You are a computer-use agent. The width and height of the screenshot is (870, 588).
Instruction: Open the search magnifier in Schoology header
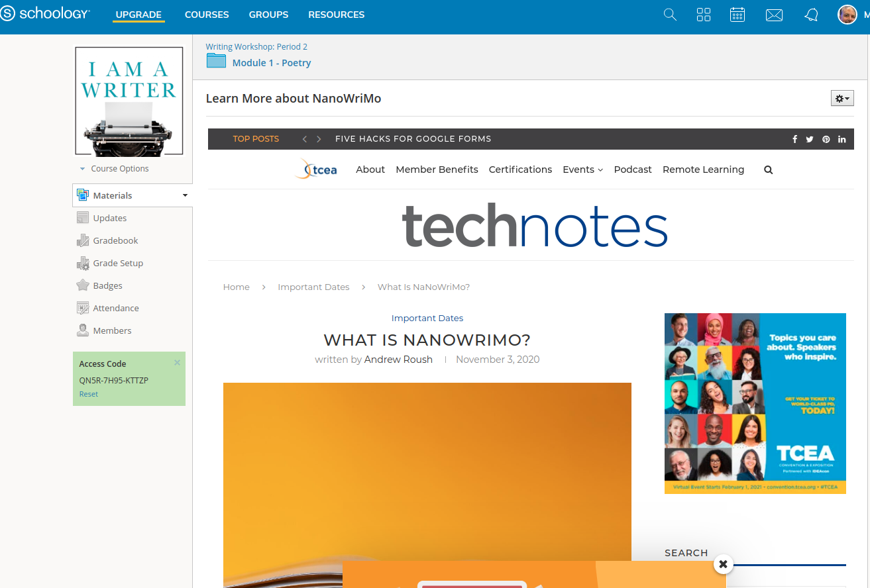[670, 15]
